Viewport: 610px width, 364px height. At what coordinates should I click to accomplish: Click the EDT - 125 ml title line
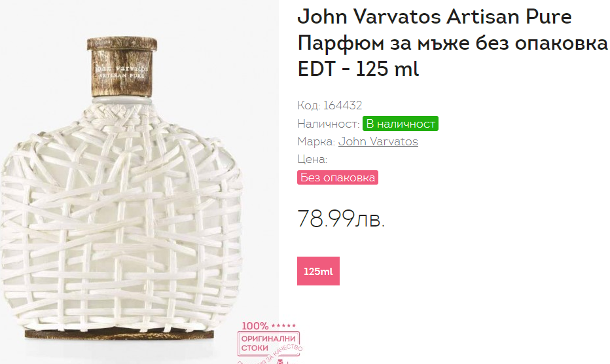coord(358,69)
